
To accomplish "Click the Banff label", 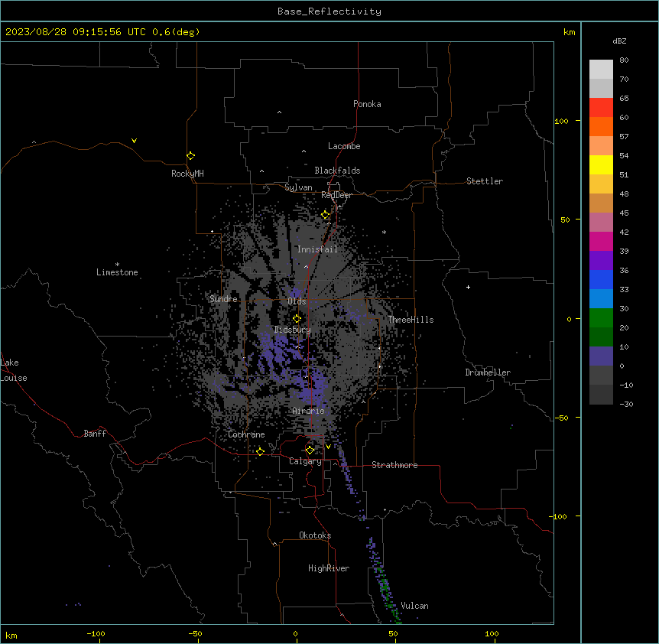I will pyautogui.click(x=95, y=434).
